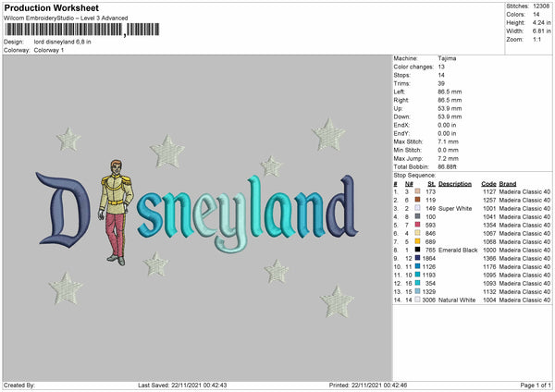
Task: Click the Trims value 39
Action: coord(441,83)
